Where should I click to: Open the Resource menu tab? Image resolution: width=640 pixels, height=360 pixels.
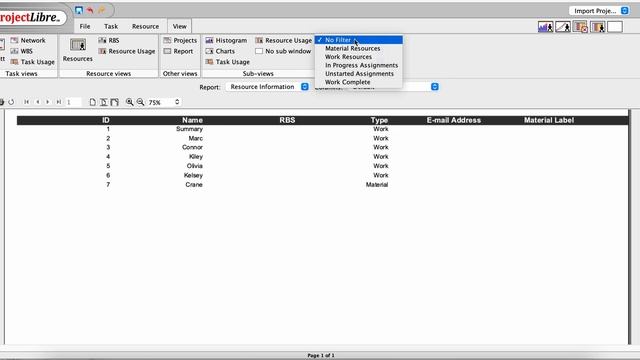coord(145,26)
